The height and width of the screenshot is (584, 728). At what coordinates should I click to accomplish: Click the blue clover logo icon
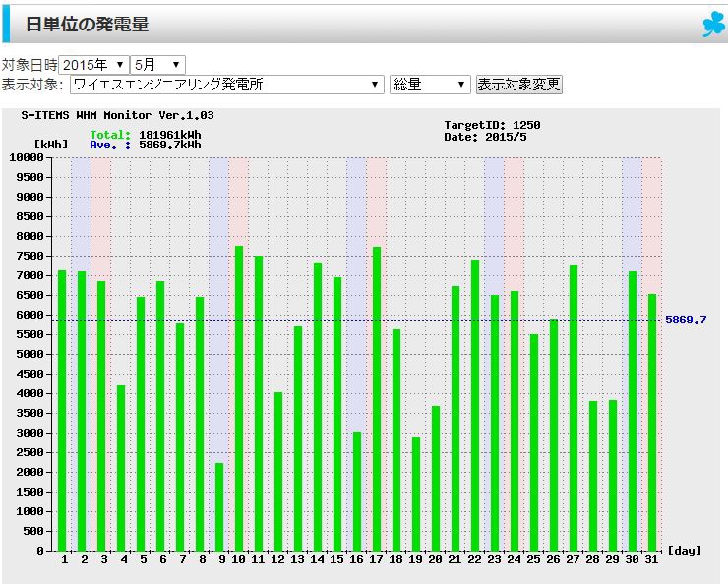coord(714,24)
